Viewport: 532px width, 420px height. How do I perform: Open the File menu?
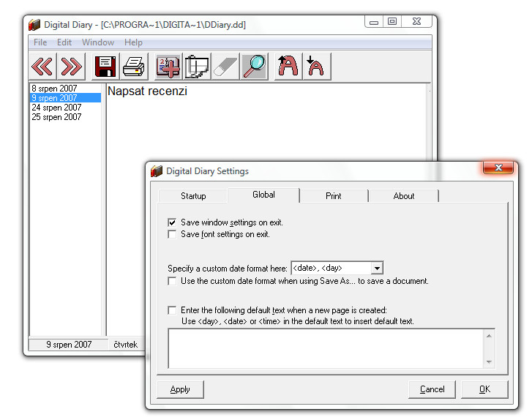(40, 42)
